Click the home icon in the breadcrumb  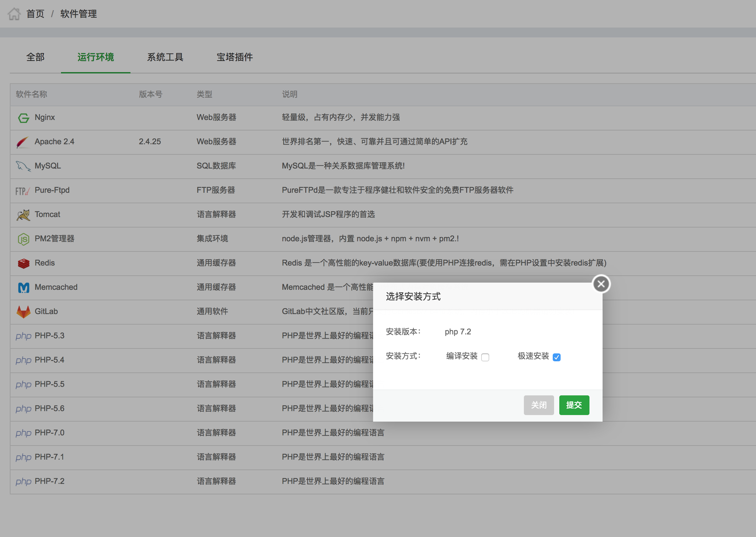coord(14,13)
